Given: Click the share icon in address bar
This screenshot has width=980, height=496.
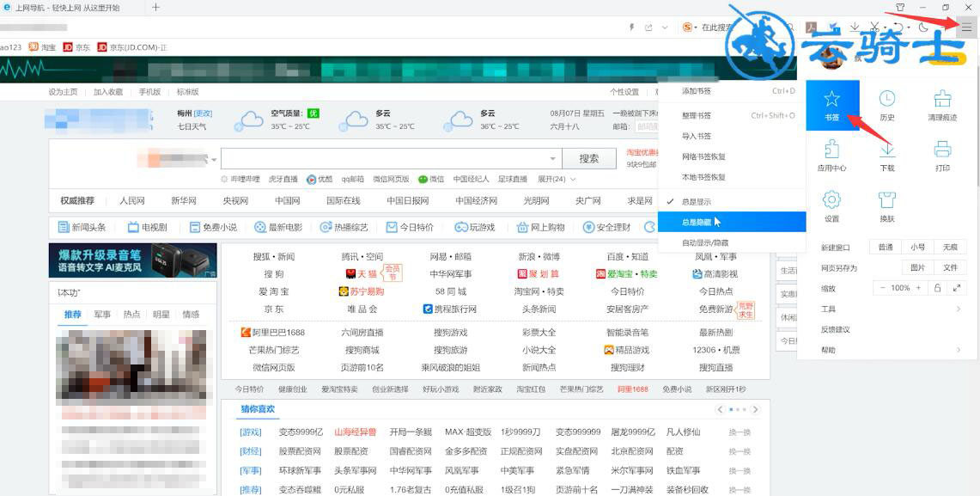Looking at the screenshot, I should (648, 28).
